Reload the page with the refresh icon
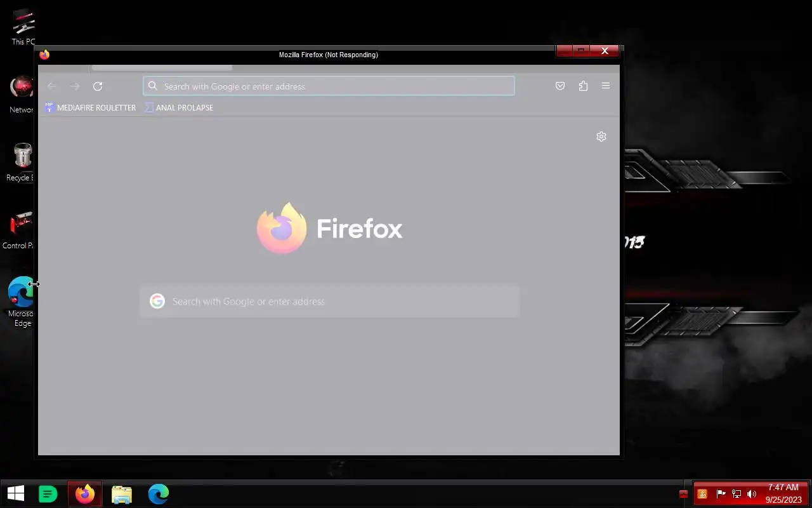The width and height of the screenshot is (812, 508). point(98,86)
